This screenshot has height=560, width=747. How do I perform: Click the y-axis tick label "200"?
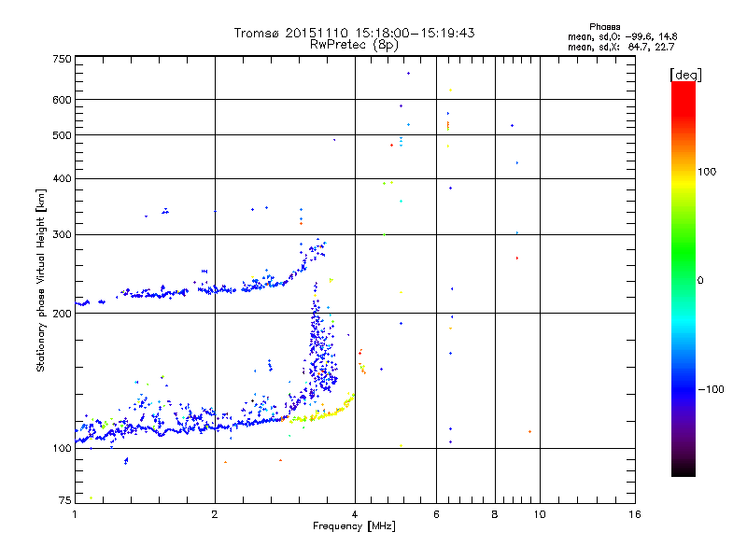coord(62,314)
